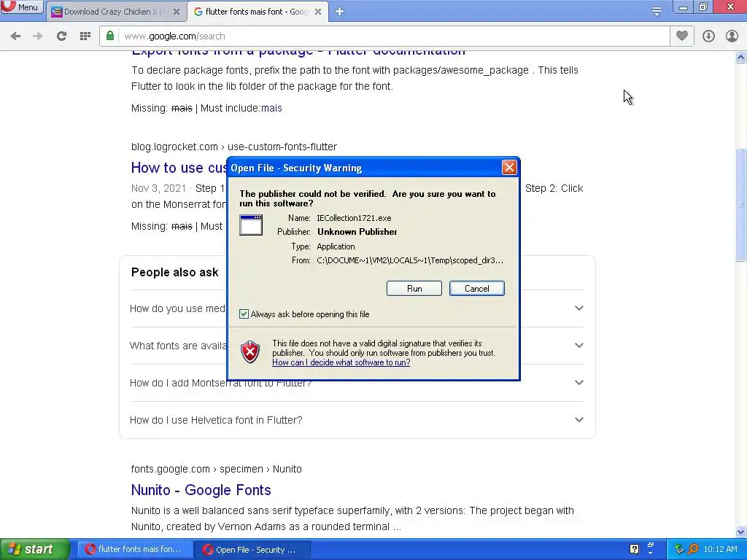747x560 pixels.
Task: Switch to Open File - Security taskbar button
Action: (252, 550)
